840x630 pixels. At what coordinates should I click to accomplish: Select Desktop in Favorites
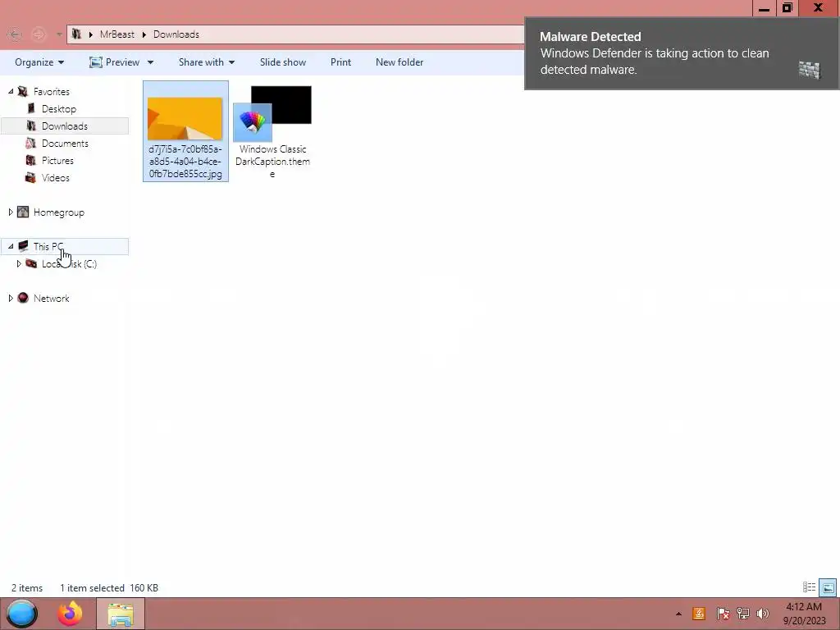click(59, 109)
